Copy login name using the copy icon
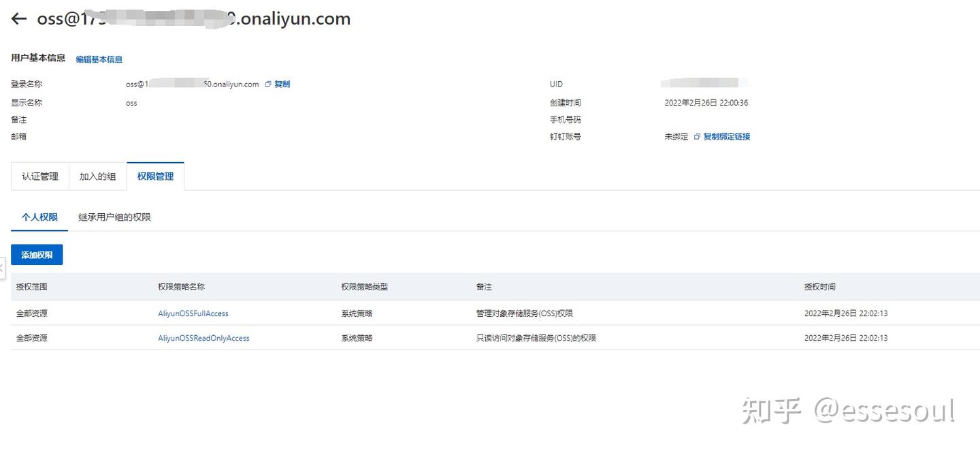The height and width of the screenshot is (451, 980). [x=267, y=84]
